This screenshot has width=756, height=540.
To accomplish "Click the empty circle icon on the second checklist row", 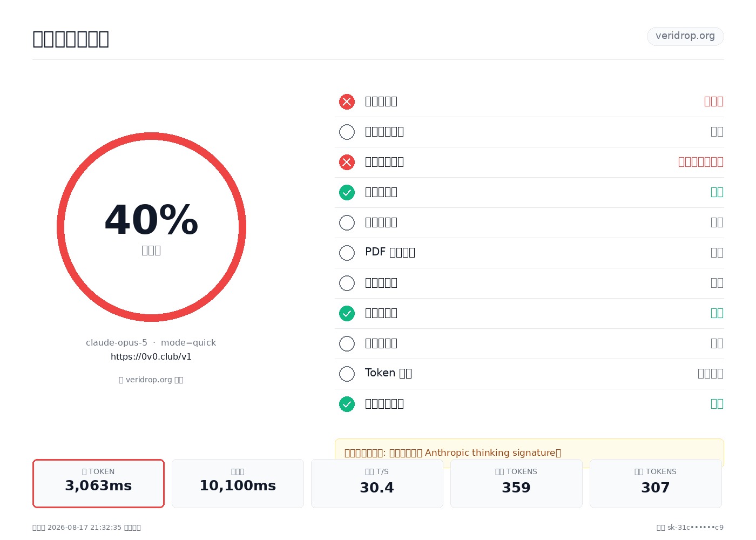I will (x=347, y=132).
